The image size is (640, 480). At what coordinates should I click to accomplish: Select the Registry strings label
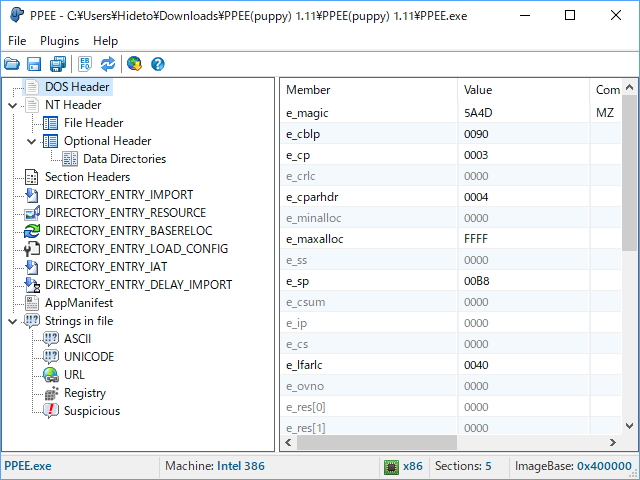(85, 393)
